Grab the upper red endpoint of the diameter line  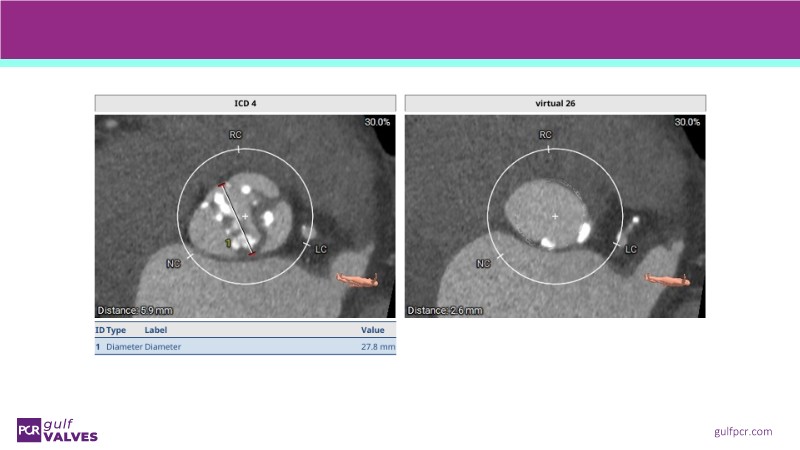point(222,185)
